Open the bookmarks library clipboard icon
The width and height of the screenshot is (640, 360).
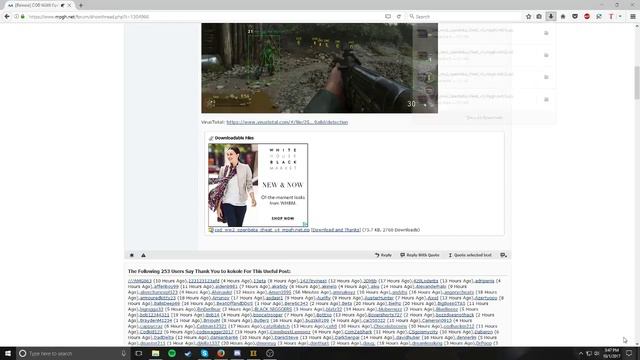539,17
